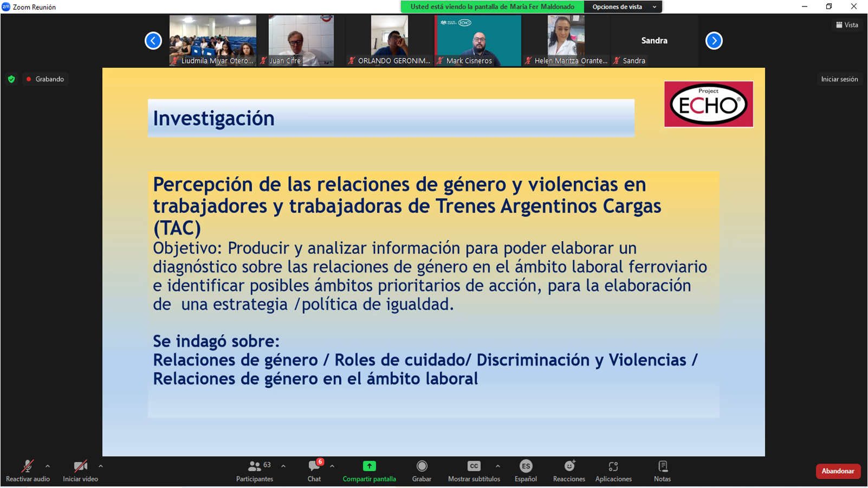The height and width of the screenshot is (488, 868).
Task: Click the red Abandonar button
Action: 838,471
